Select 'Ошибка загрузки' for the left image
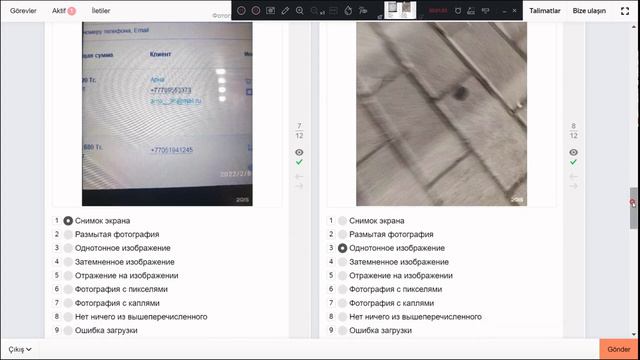The image size is (640, 360). [68, 331]
